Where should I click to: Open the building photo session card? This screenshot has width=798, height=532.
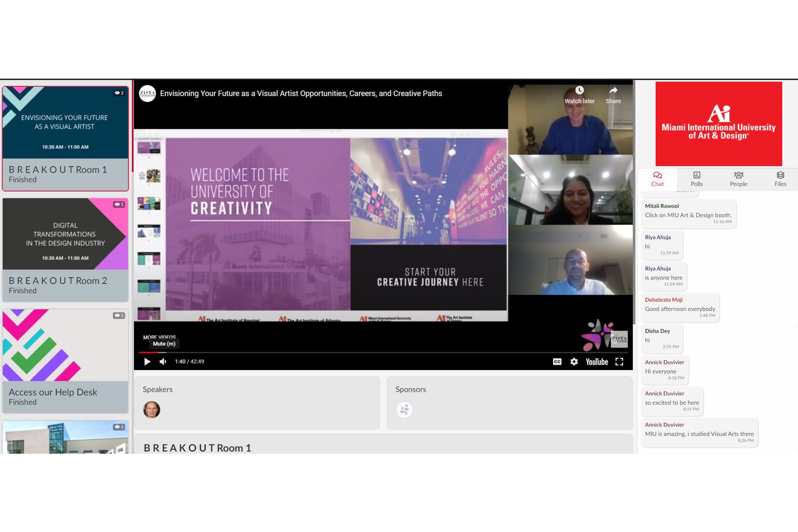tap(65, 437)
